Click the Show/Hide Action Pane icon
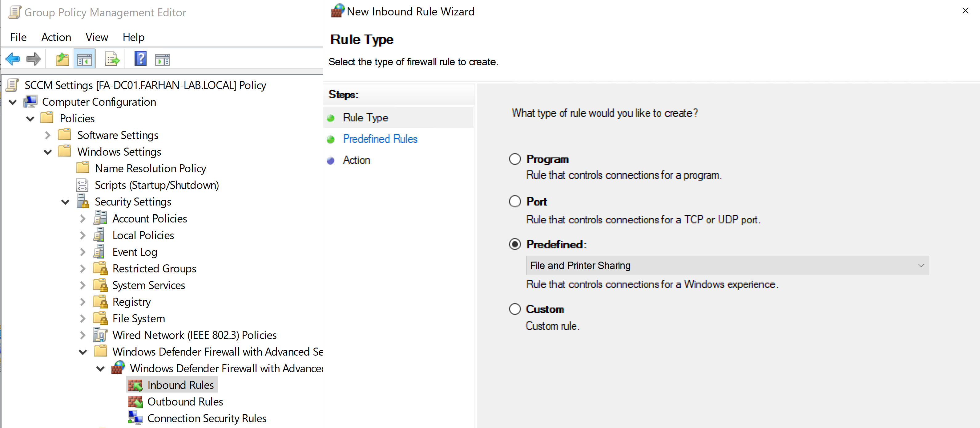Image resolution: width=980 pixels, height=428 pixels. 162,60
